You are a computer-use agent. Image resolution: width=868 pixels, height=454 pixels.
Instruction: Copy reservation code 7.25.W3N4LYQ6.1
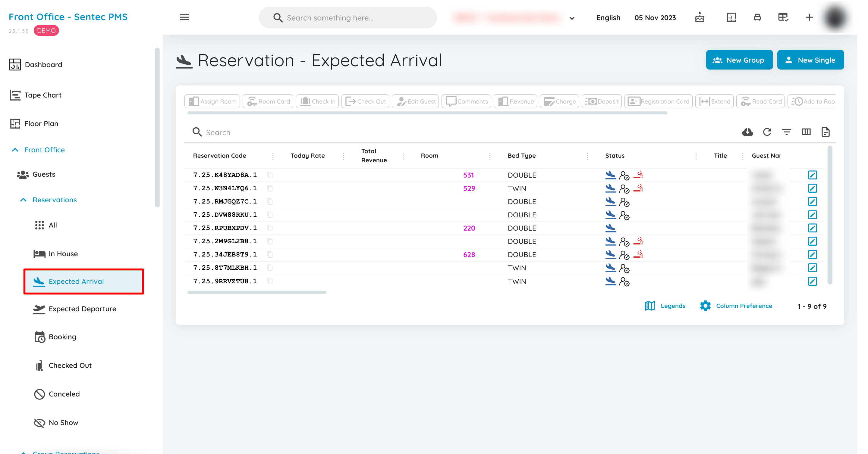point(269,188)
